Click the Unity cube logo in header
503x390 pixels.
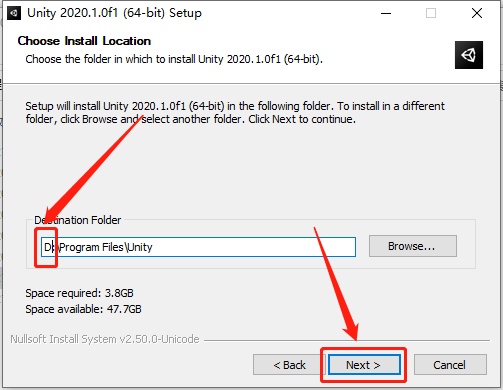[469, 55]
